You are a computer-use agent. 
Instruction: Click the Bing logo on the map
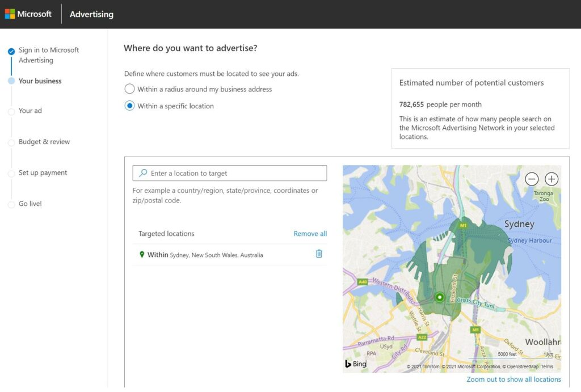355,363
